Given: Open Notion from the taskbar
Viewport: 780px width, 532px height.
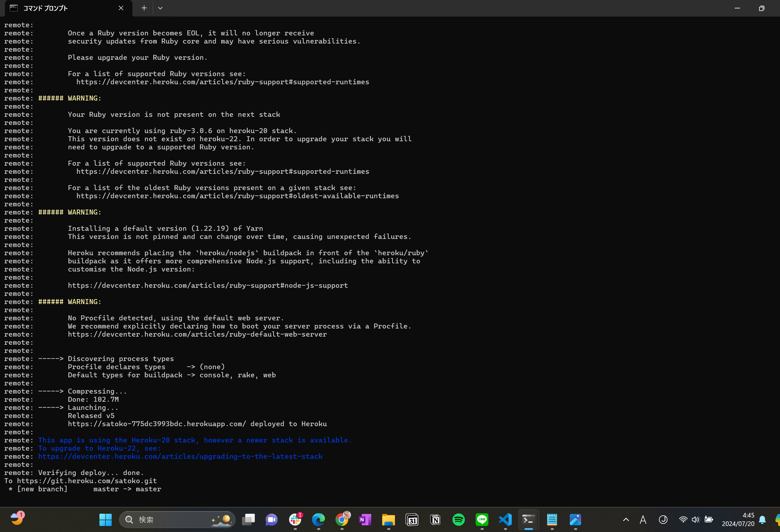Looking at the screenshot, I should [x=435, y=519].
